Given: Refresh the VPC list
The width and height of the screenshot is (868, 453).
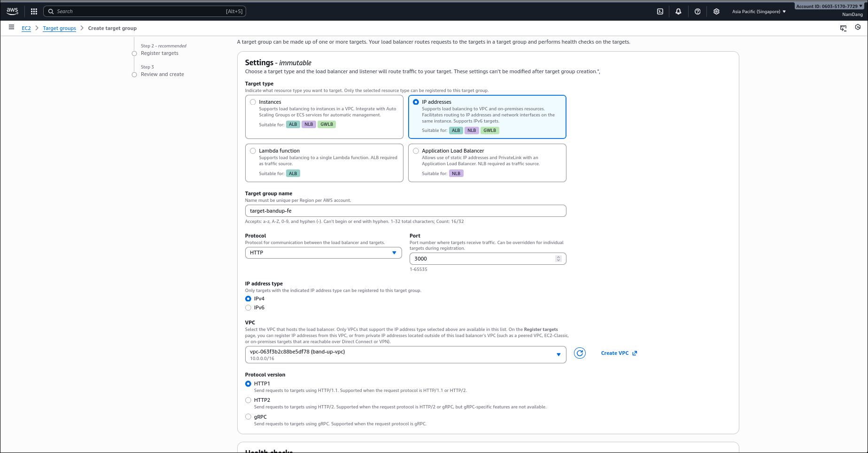Looking at the screenshot, I should 580,353.
